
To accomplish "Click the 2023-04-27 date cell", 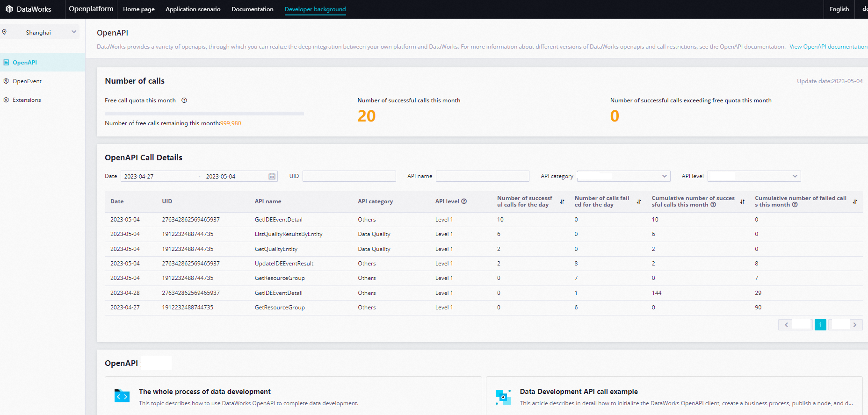I will 125,308.
